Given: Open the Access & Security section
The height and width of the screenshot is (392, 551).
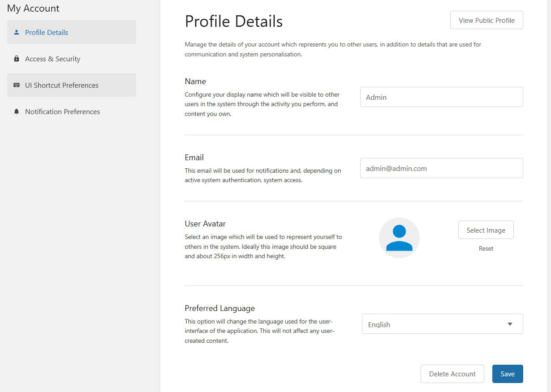Looking at the screenshot, I should (x=72, y=59).
